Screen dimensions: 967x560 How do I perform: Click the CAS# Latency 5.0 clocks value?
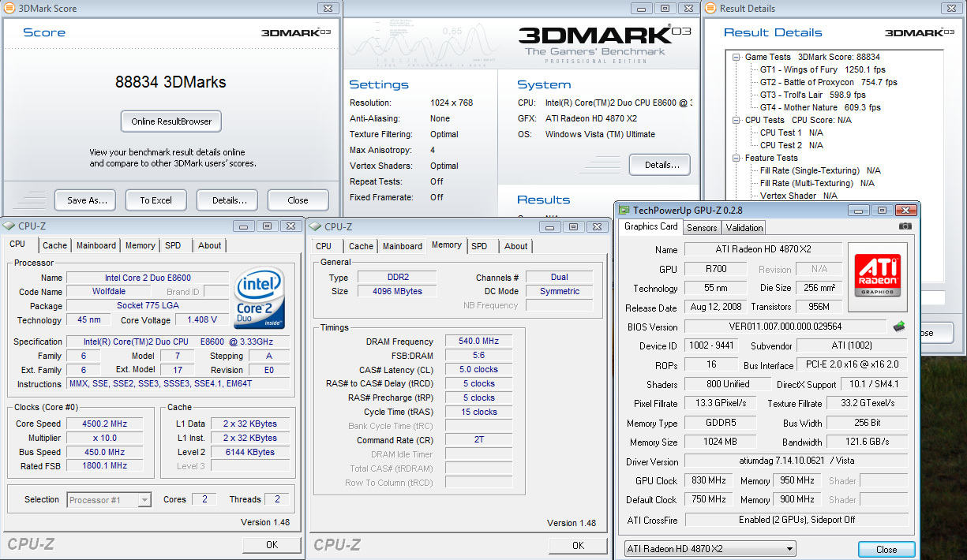tap(478, 369)
